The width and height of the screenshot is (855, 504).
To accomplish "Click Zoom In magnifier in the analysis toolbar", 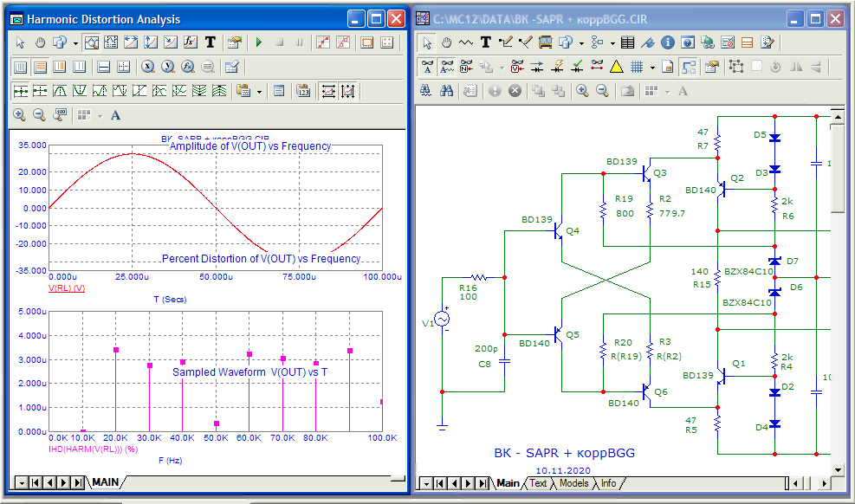I will coord(19,114).
